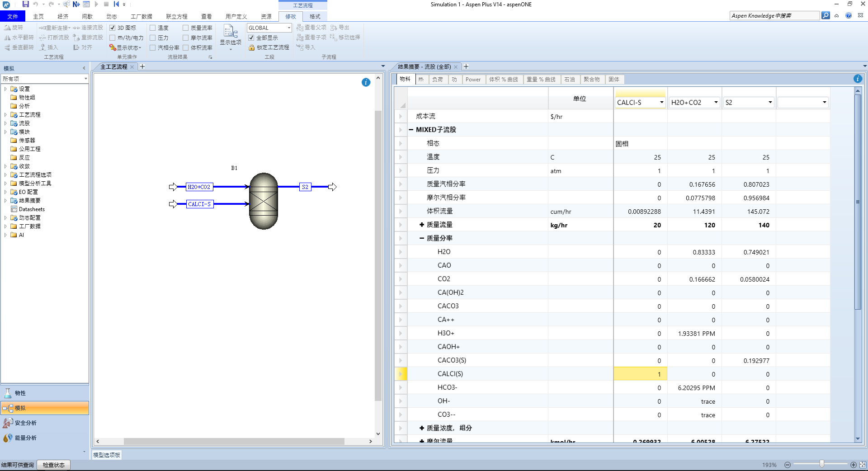Click the Aspen Knowledge search magnifier icon
This screenshot has width=868, height=471.
826,15
